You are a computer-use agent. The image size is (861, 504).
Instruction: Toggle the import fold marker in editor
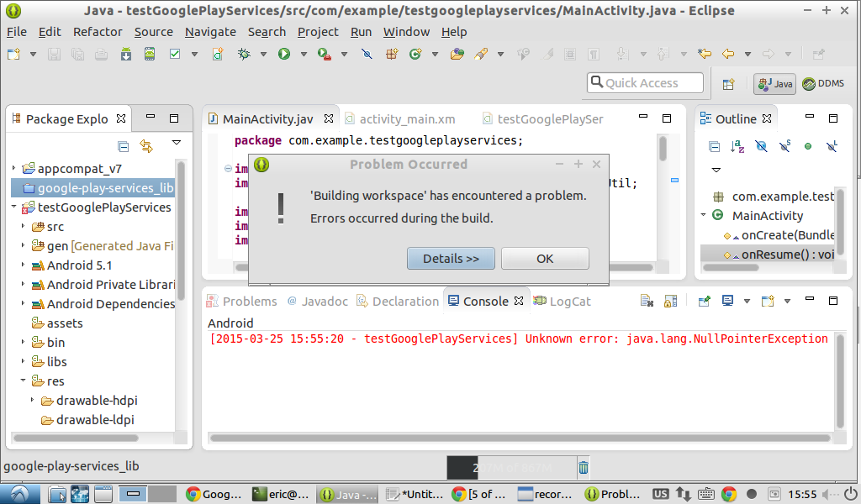228,168
